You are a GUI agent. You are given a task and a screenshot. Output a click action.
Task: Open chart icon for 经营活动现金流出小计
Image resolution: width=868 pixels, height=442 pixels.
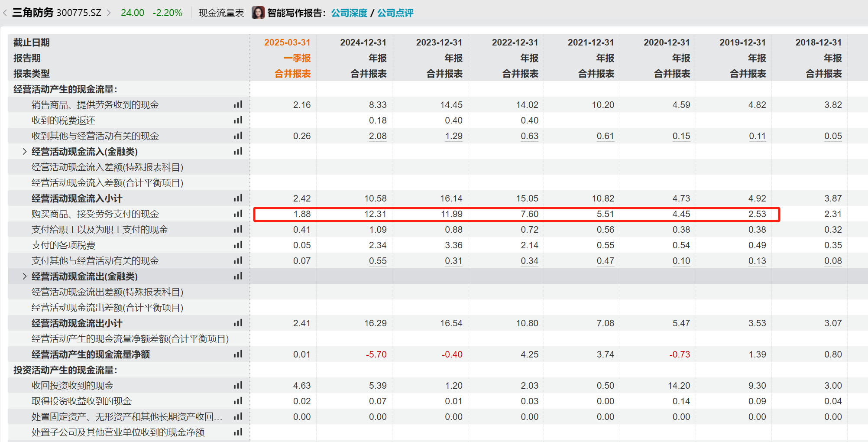tap(238, 323)
